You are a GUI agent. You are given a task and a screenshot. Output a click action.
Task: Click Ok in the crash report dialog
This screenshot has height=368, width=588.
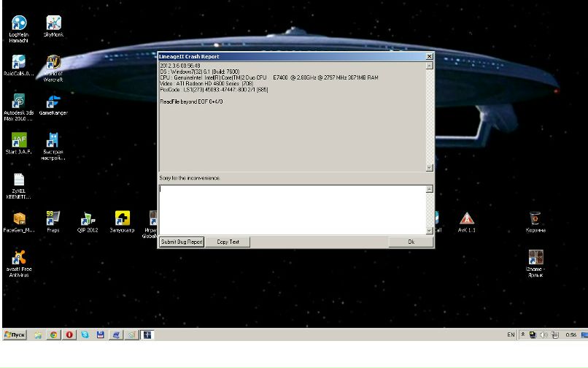coord(411,242)
